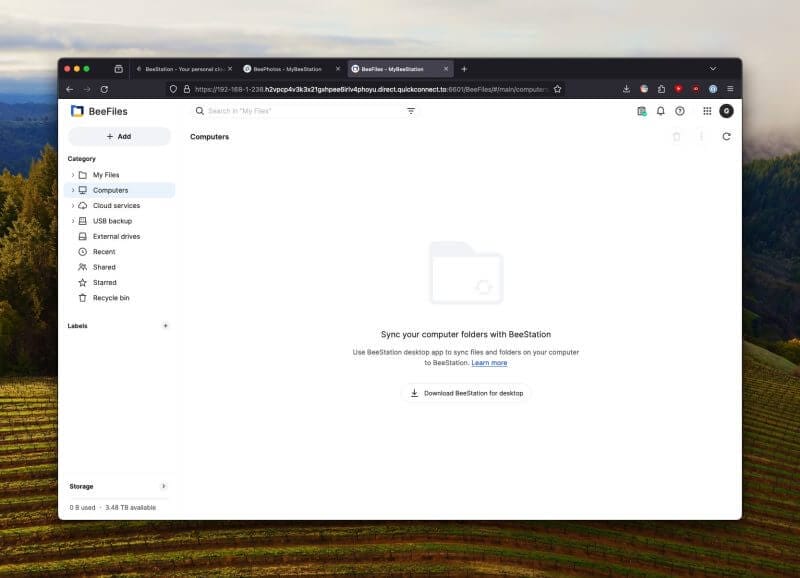This screenshot has height=578, width=800.
Task: Open the search filter options
Action: pos(411,111)
